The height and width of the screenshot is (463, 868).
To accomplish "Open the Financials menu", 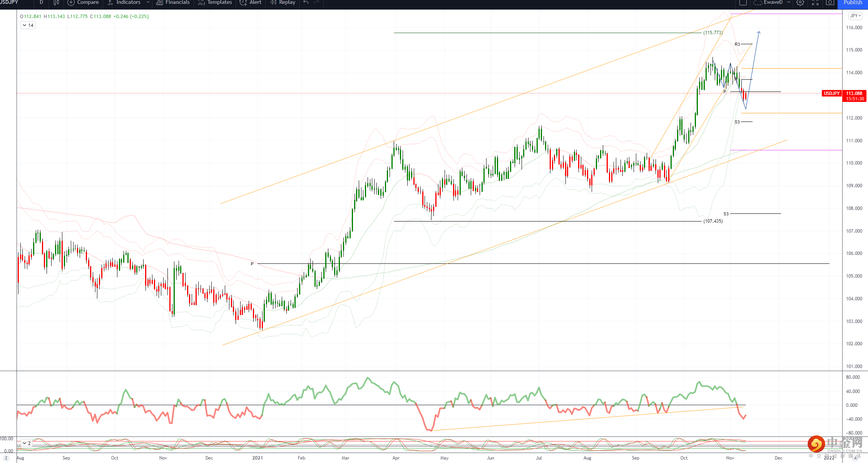I will (x=173, y=3).
